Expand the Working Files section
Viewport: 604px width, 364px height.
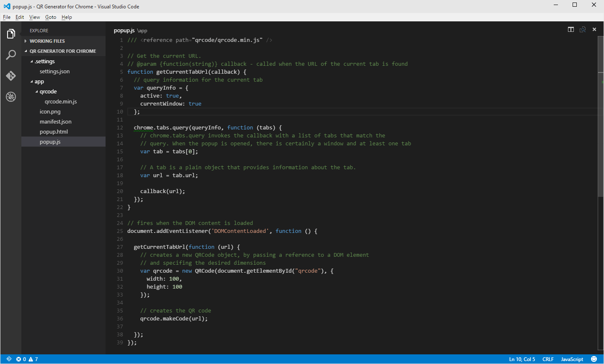63,41
